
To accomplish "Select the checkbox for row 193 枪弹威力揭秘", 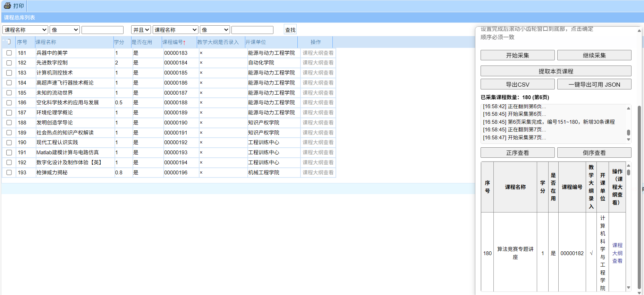I will (x=9, y=173).
